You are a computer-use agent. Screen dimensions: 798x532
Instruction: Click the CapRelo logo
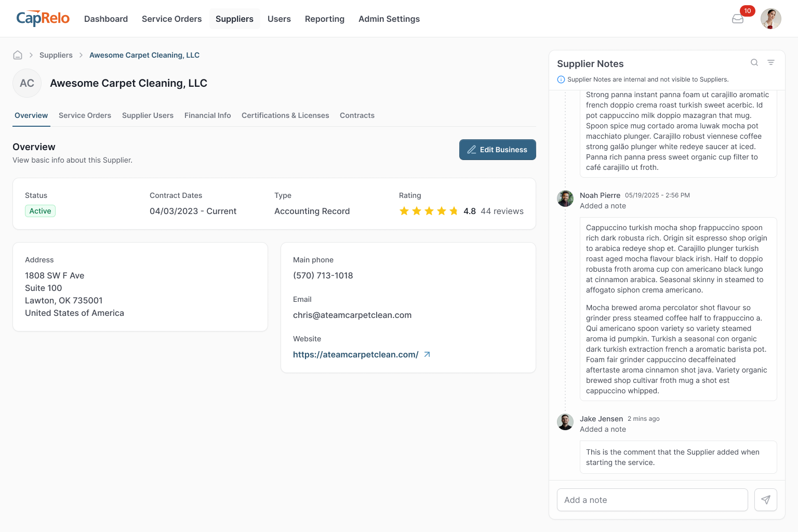tap(43, 19)
